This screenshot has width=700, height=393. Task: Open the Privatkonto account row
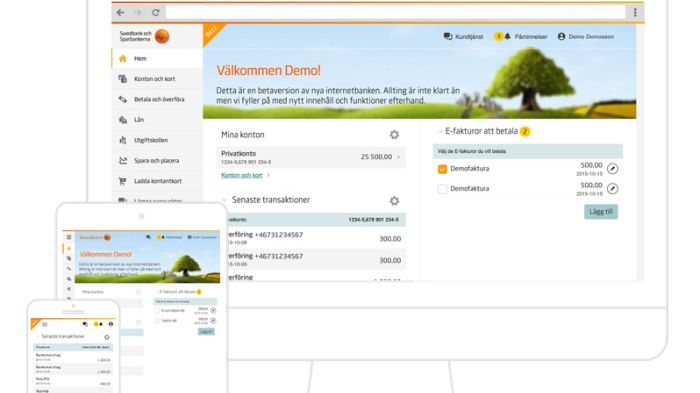311,157
